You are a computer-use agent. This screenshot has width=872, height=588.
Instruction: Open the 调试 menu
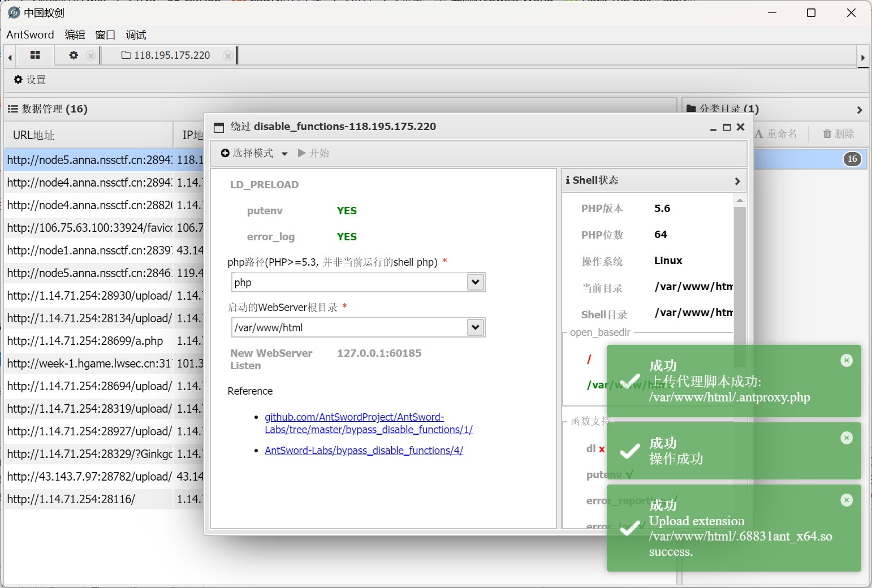(136, 34)
